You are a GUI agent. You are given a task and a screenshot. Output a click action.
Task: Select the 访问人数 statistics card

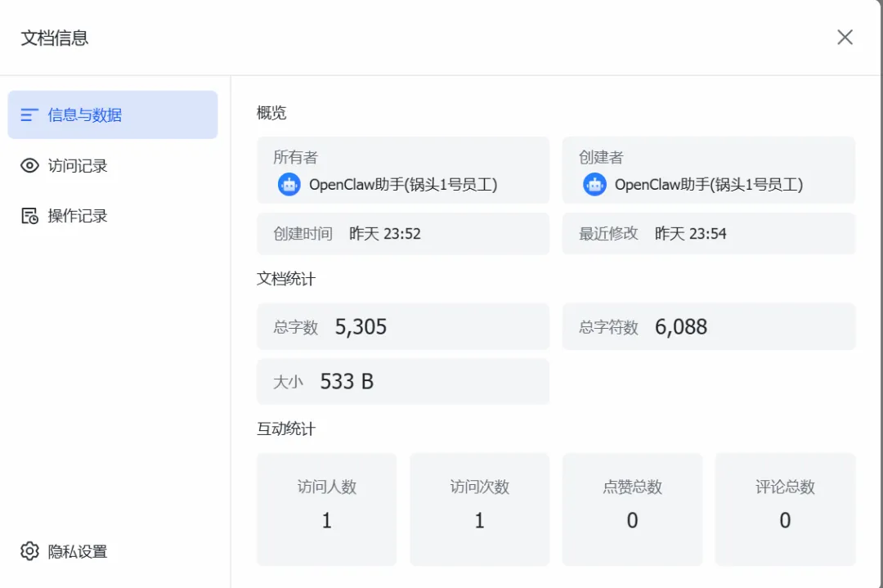click(326, 509)
